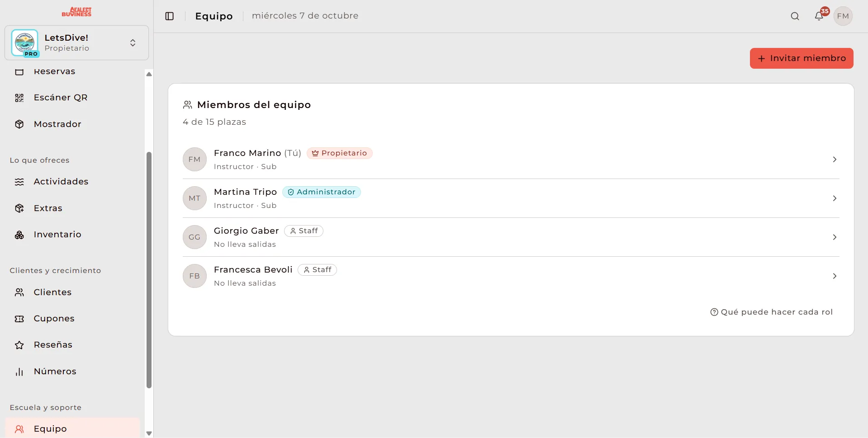868x438 pixels.
Task: Click the sidebar scrollbar down arrow
Action: point(149,433)
